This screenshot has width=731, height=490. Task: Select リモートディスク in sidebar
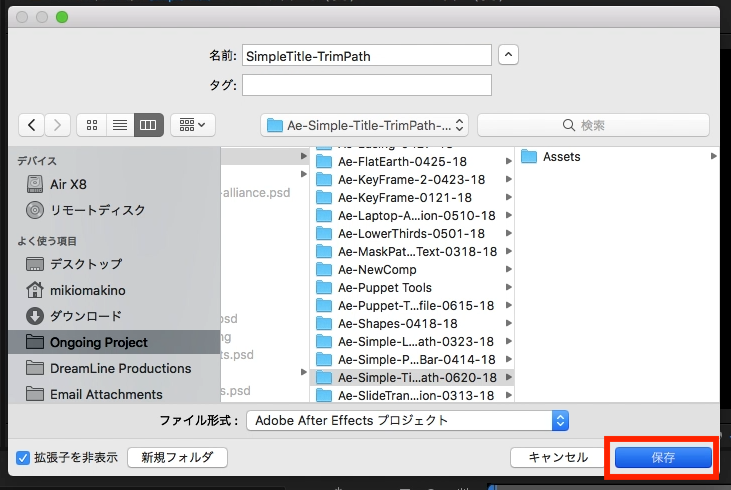click(97, 210)
